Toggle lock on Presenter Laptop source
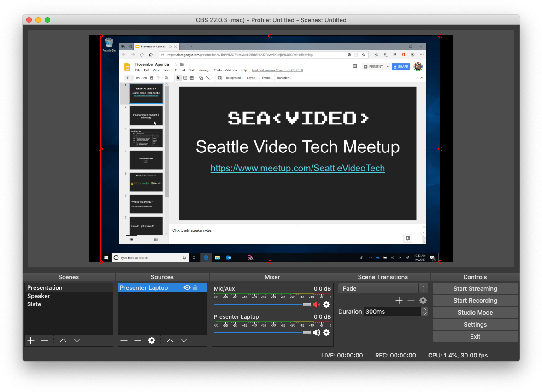The height and width of the screenshot is (392, 542). (195, 287)
